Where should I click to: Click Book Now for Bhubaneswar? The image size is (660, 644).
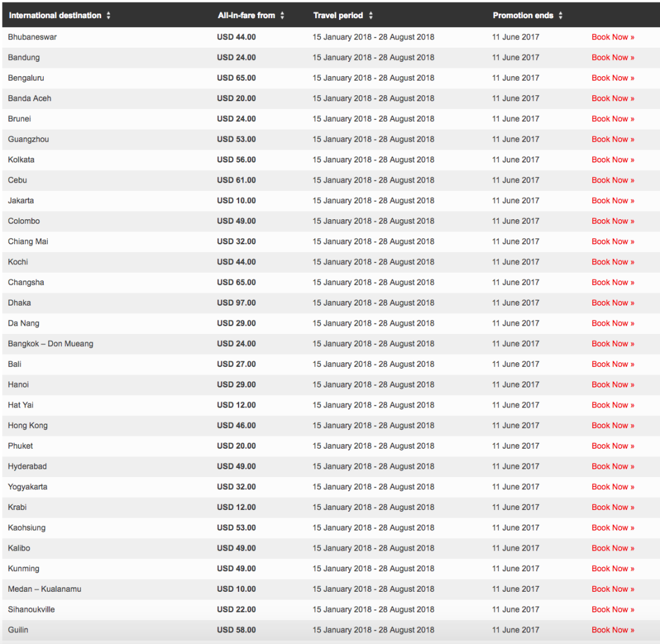coord(612,37)
